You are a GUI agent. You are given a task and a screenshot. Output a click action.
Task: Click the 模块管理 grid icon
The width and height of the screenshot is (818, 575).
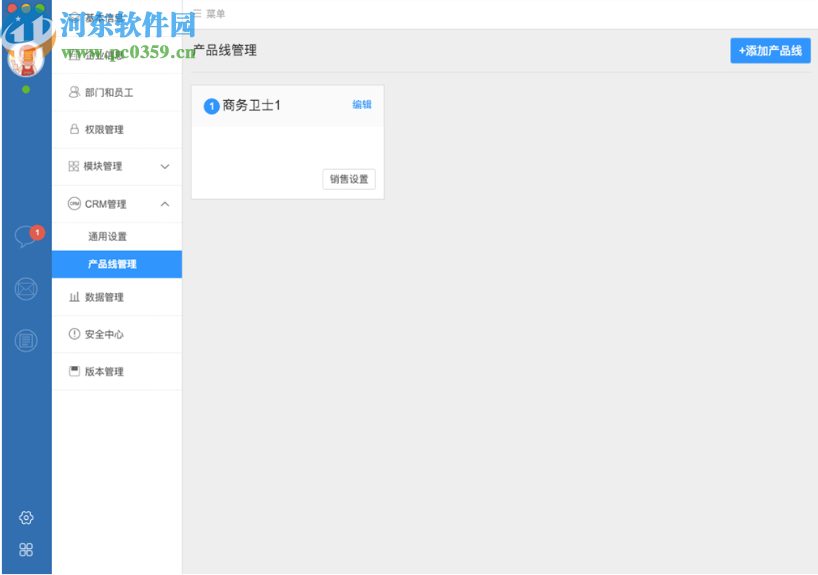coord(74,166)
